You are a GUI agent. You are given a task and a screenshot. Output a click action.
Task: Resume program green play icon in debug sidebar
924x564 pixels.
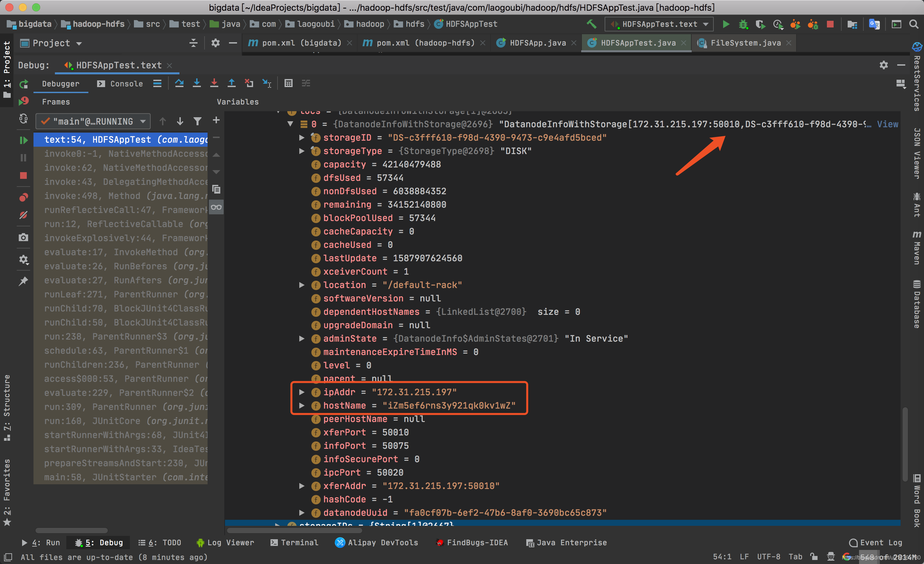point(24,140)
